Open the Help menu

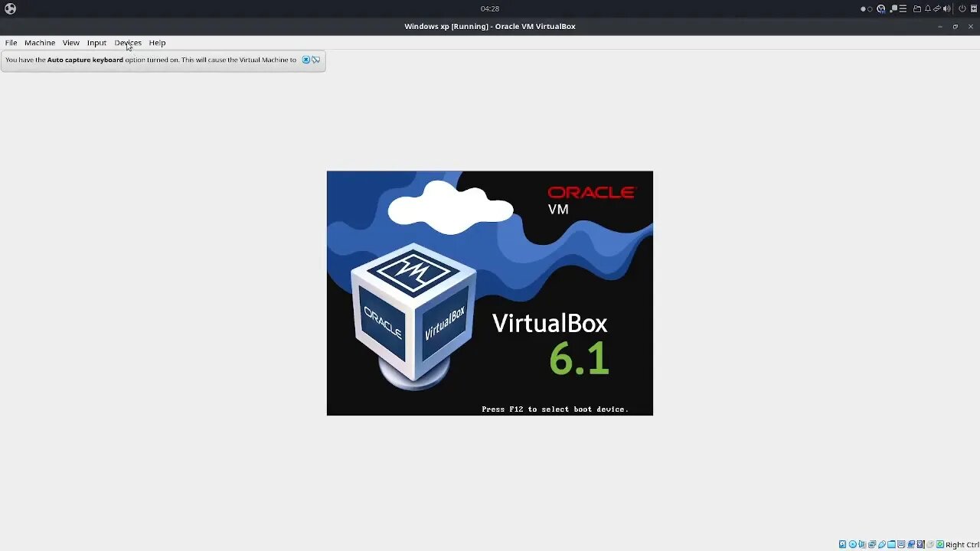[x=157, y=43]
